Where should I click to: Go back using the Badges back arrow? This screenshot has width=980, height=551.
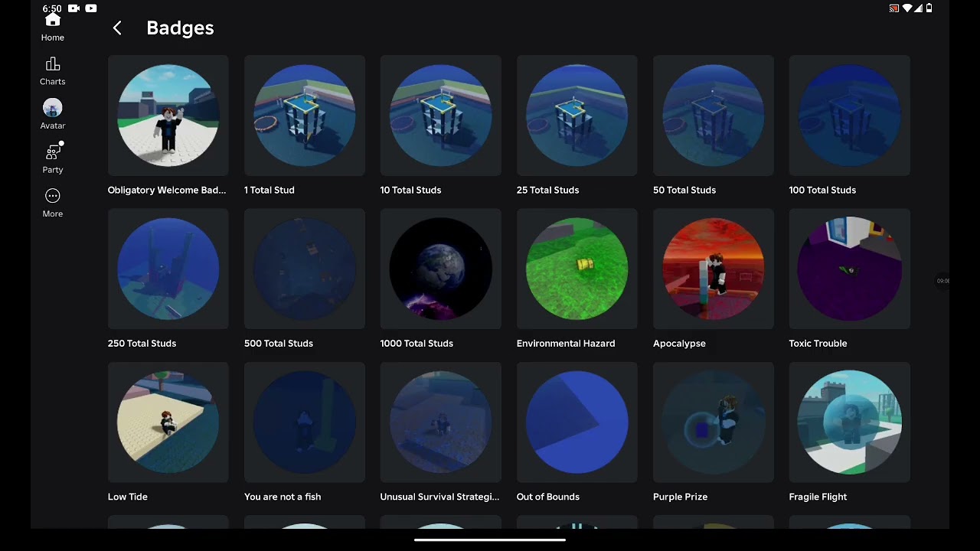[x=117, y=28]
